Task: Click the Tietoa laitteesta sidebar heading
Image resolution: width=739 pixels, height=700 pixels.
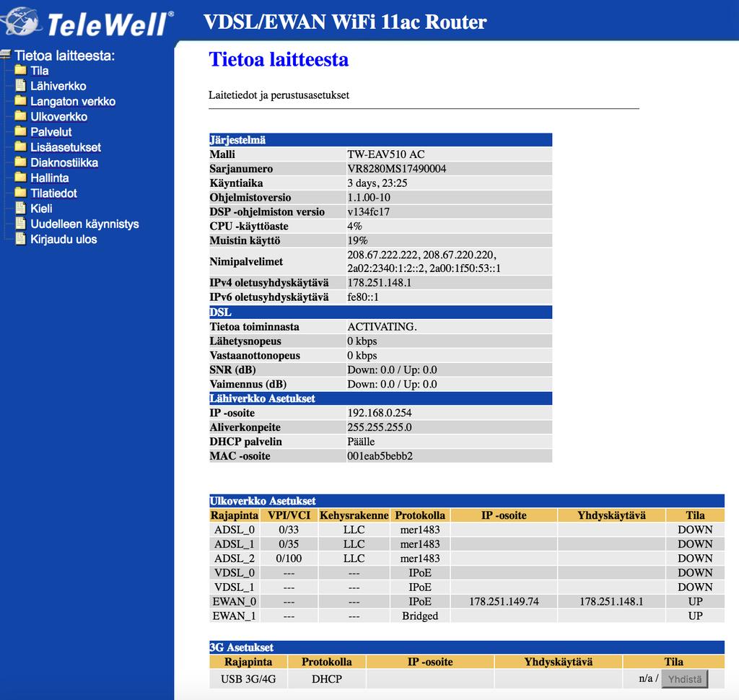Action: pos(64,56)
